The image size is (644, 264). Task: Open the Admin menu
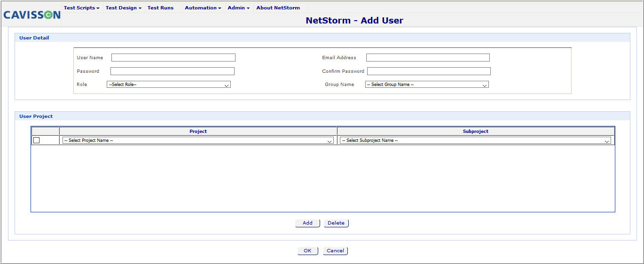238,8
